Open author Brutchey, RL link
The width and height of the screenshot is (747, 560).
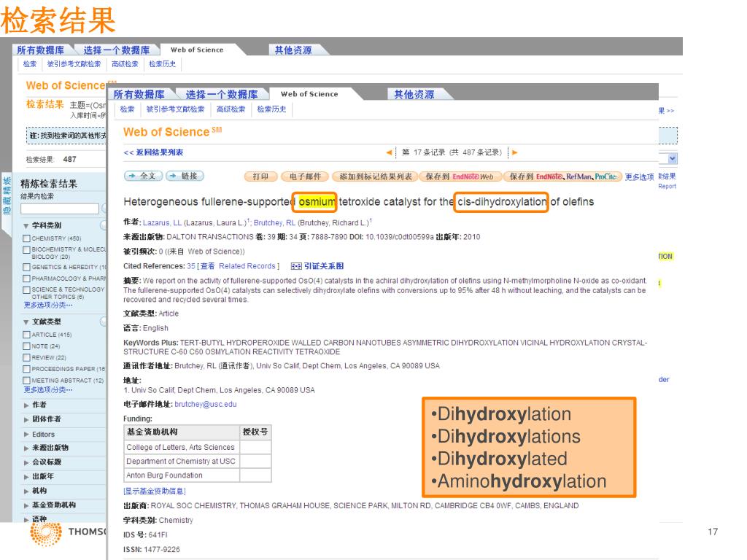[x=274, y=223]
